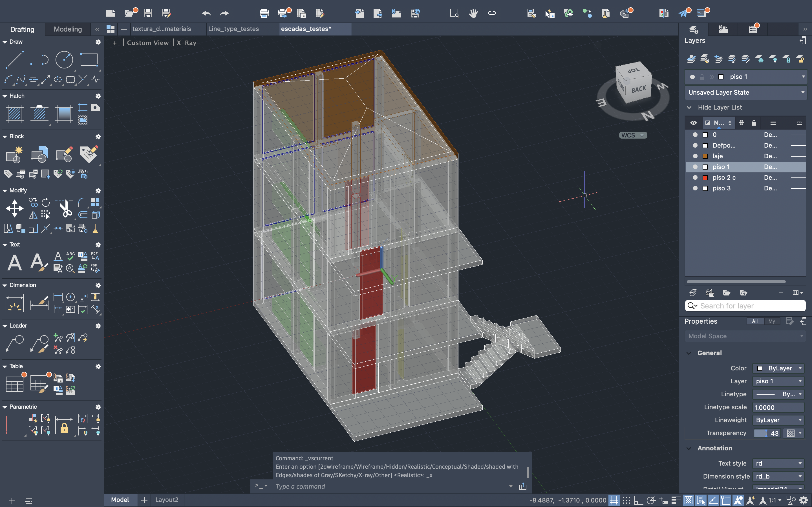The image size is (812, 507).
Task: Select the Circle draw tool
Action: (64, 60)
